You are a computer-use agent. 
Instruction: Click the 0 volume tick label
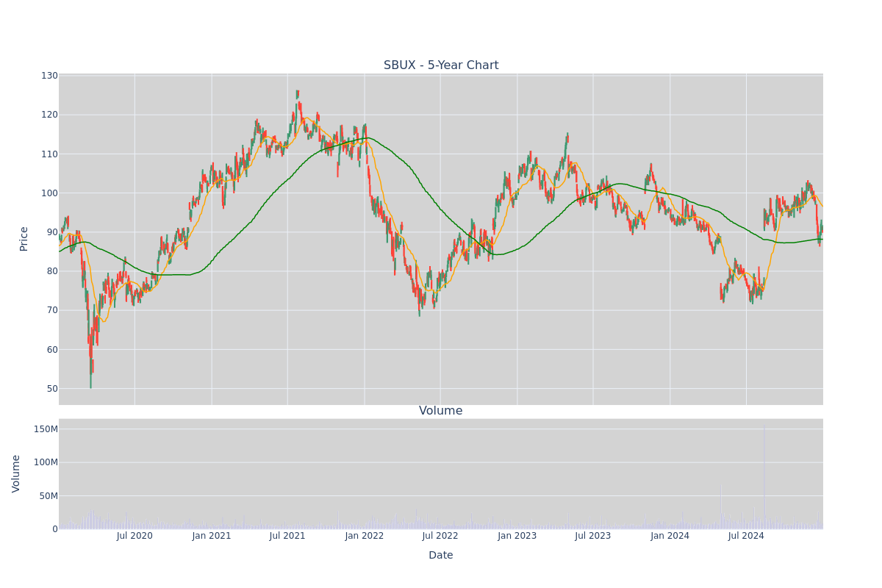click(55, 529)
